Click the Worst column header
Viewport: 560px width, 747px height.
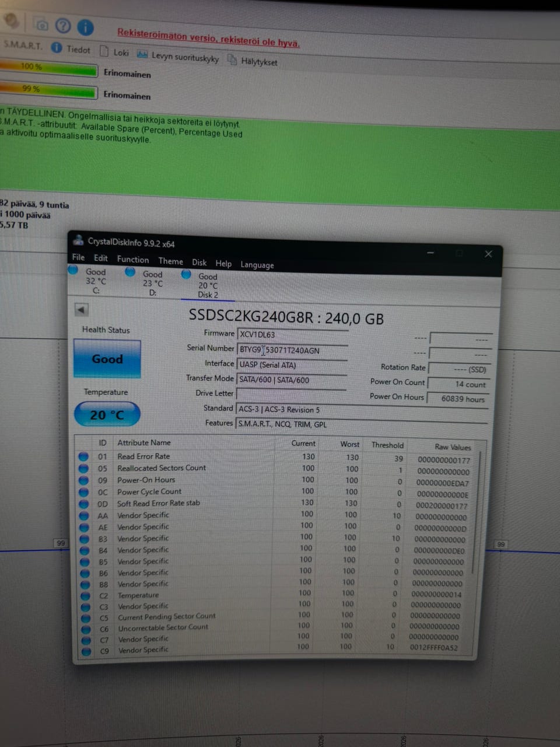coord(350,444)
